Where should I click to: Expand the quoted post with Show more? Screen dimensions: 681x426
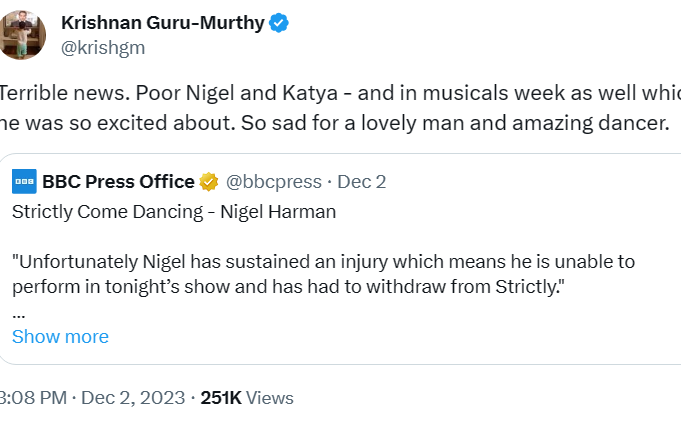(x=60, y=336)
